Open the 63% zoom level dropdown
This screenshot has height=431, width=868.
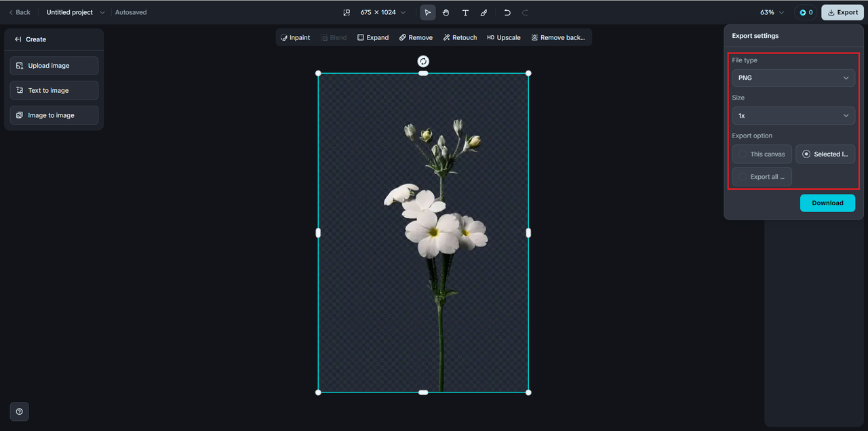tap(772, 12)
